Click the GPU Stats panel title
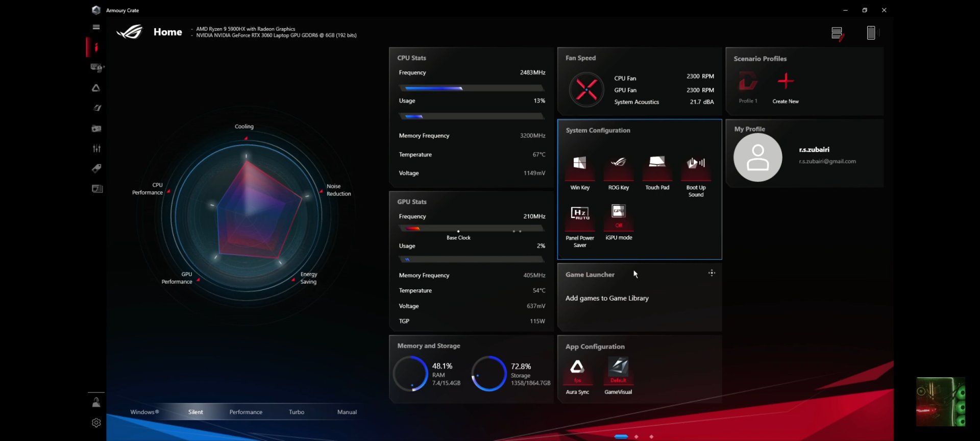980x441 pixels. pos(412,202)
